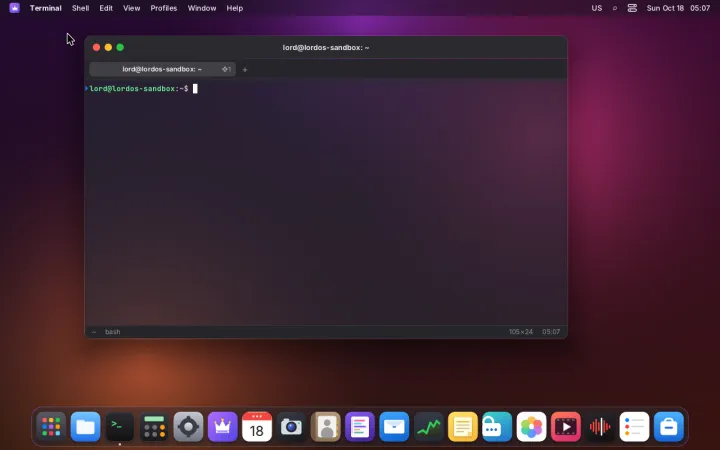Click the tilde path in status bar
Image resolution: width=720 pixels, height=450 pixels.
click(x=94, y=332)
